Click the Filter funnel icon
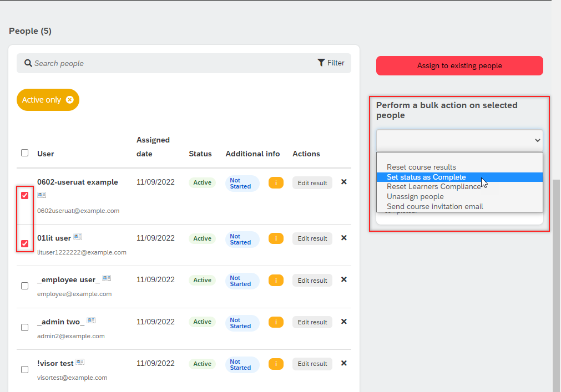 [x=321, y=63]
